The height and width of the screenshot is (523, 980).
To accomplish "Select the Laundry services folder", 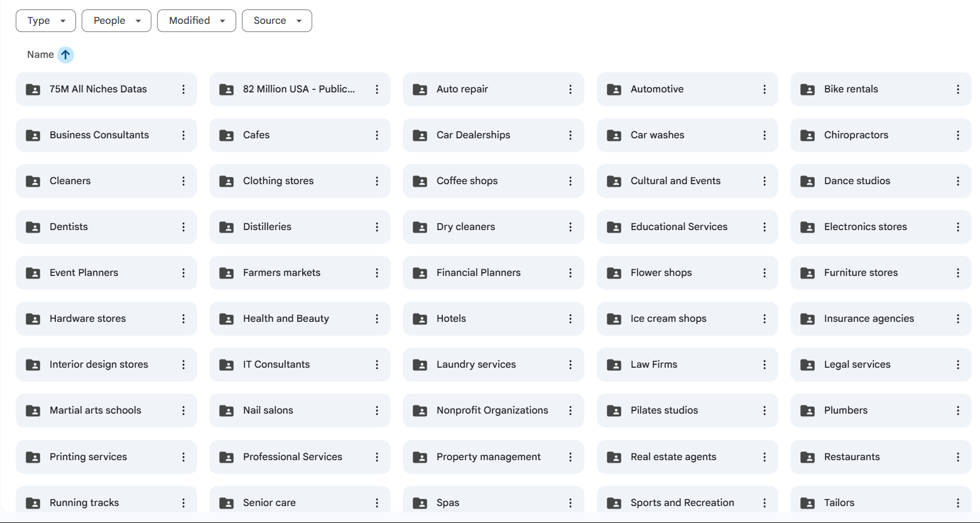I will [493, 365].
